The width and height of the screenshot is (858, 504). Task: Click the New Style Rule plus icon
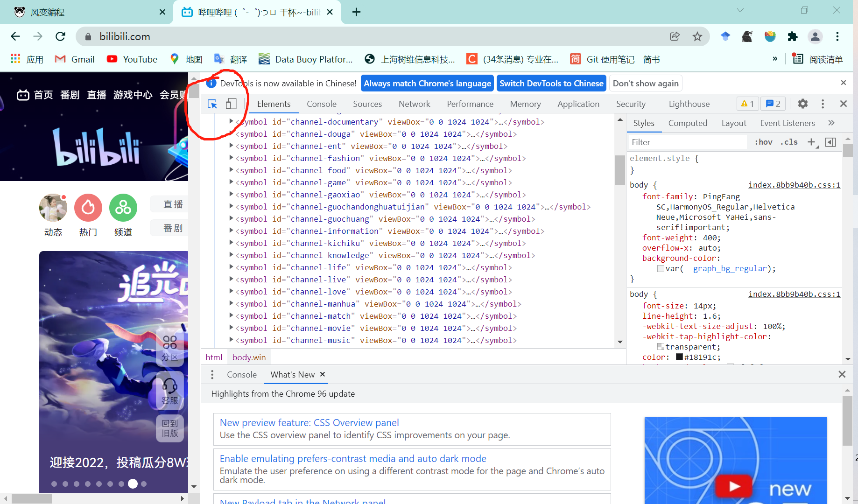(812, 142)
